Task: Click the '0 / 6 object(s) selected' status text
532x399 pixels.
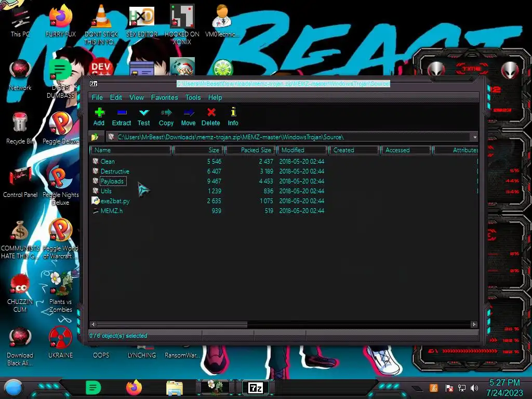Action: tap(118, 336)
